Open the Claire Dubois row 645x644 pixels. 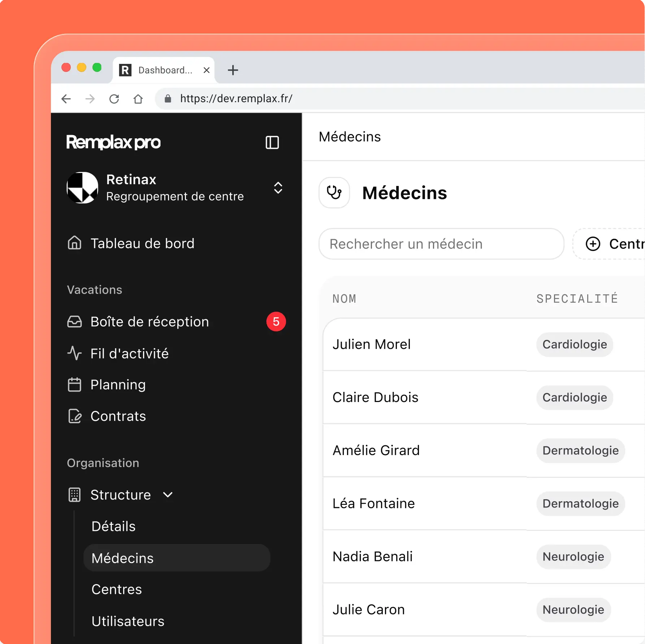[x=484, y=397]
